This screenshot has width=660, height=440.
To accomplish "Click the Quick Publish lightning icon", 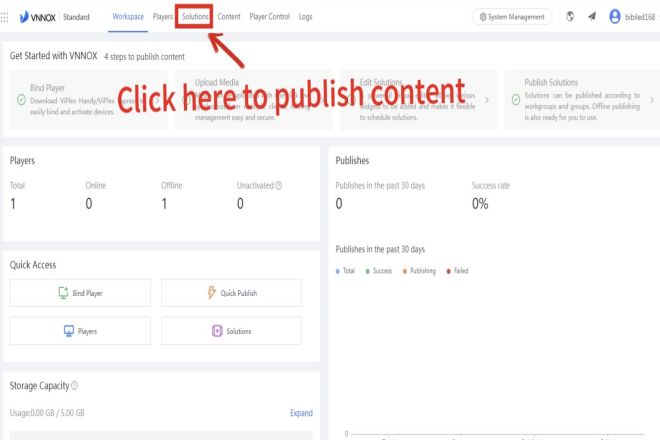I will click(211, 293).
